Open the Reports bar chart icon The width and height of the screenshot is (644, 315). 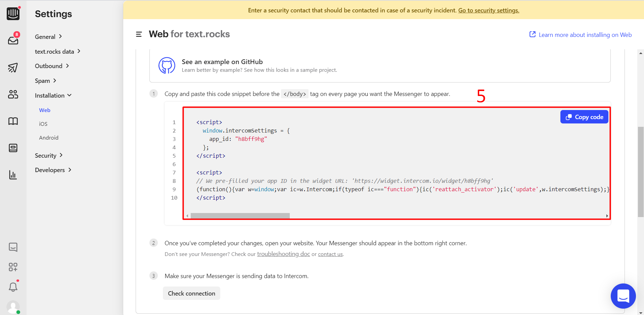(x=13, y=175)
